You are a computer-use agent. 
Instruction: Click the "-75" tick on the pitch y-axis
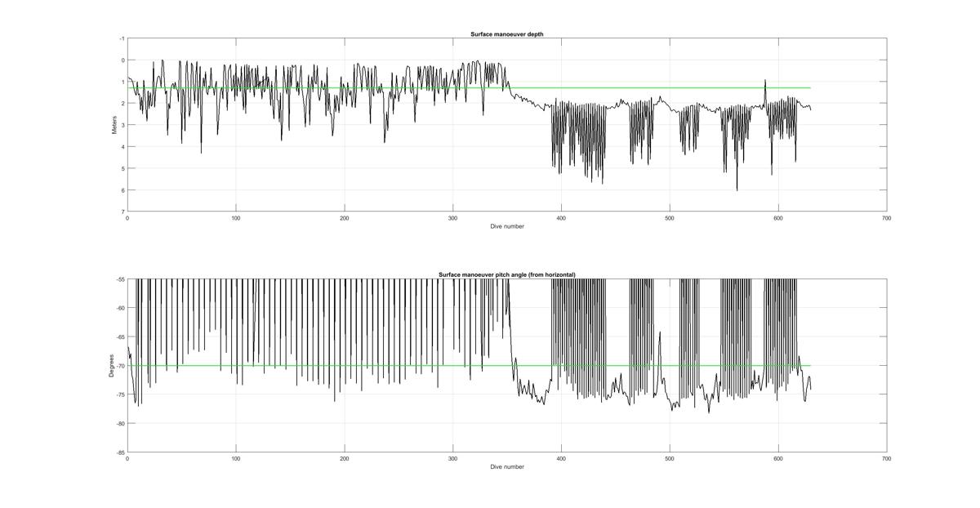[120, 394]
